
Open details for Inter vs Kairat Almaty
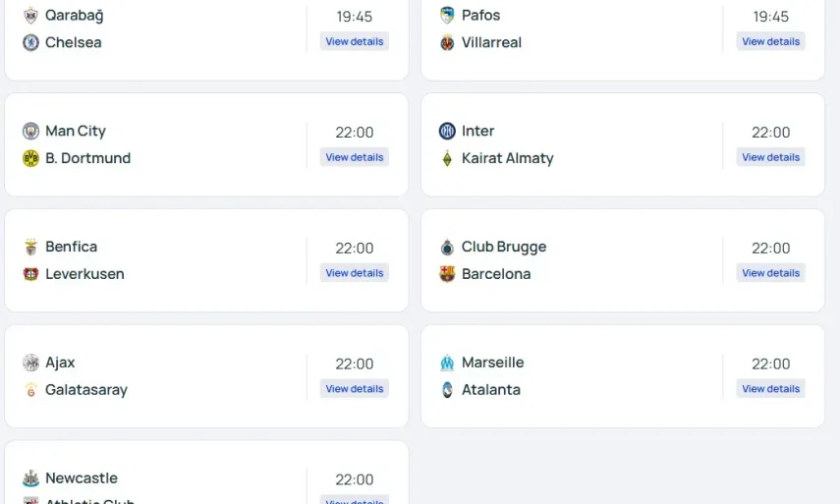coord(770,157)
